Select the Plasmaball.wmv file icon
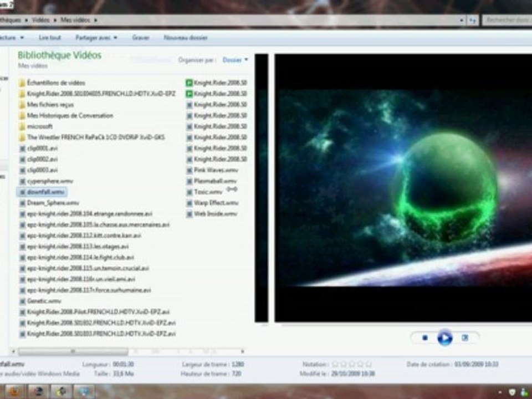Screen dimensions: 532x399 point(190,181)
